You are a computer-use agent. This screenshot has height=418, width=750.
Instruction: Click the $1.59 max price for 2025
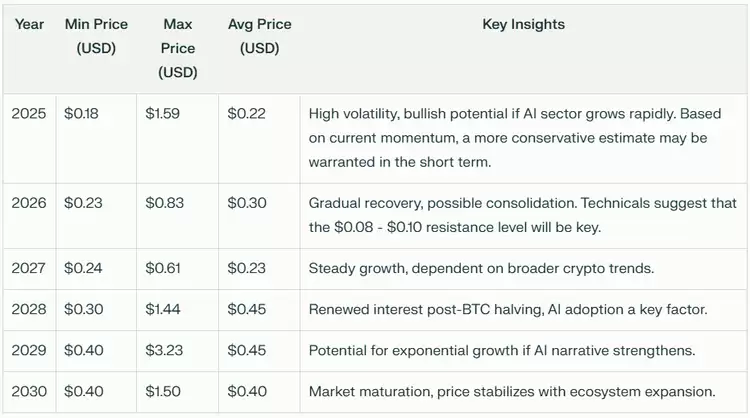point(164,114)
